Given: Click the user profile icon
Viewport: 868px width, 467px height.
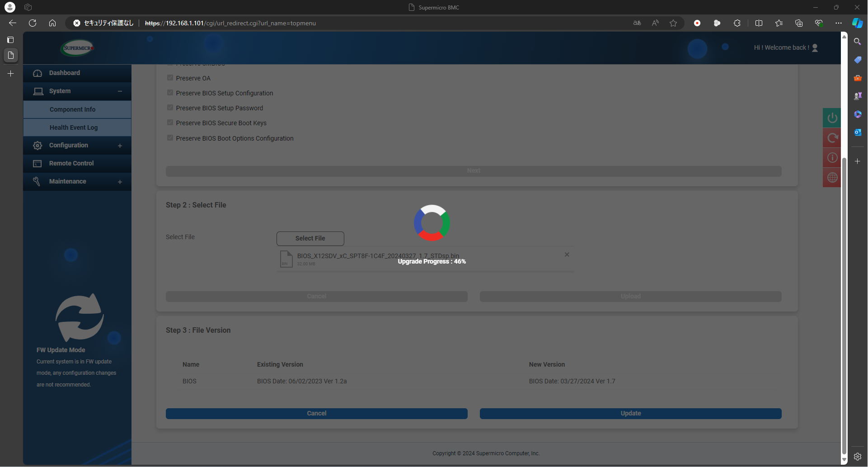Looking at the screenshot, I should pos(815,48).
